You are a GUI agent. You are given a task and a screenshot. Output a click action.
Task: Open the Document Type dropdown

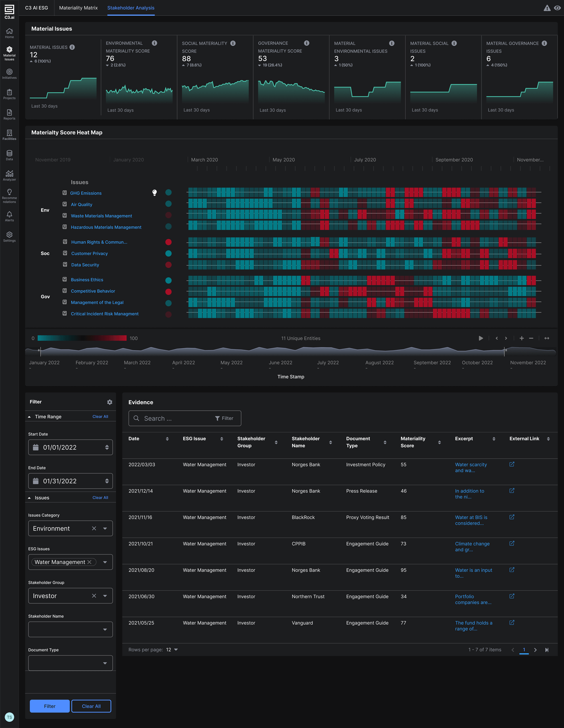(70, 663)
